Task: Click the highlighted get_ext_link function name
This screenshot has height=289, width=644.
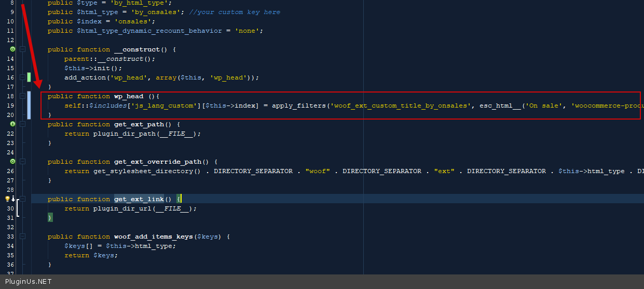Action: pyautogui.click(x=139, y=199)
